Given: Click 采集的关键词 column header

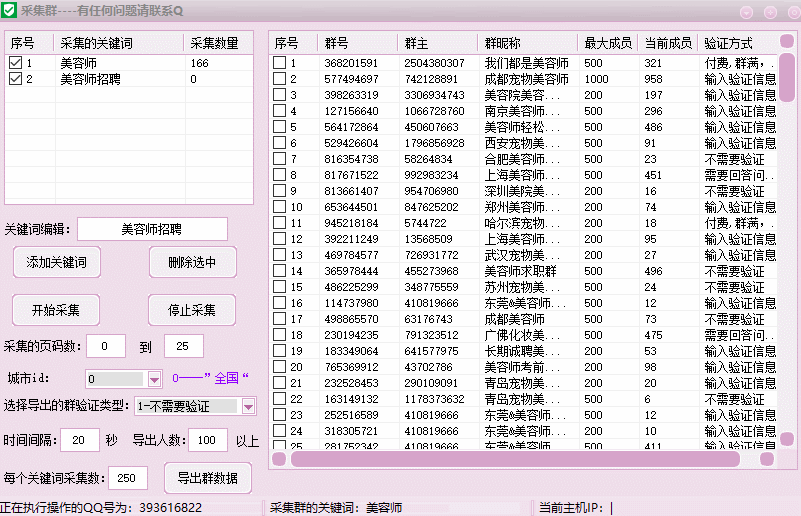Looking at the screenshot, I should coord(119,43).
